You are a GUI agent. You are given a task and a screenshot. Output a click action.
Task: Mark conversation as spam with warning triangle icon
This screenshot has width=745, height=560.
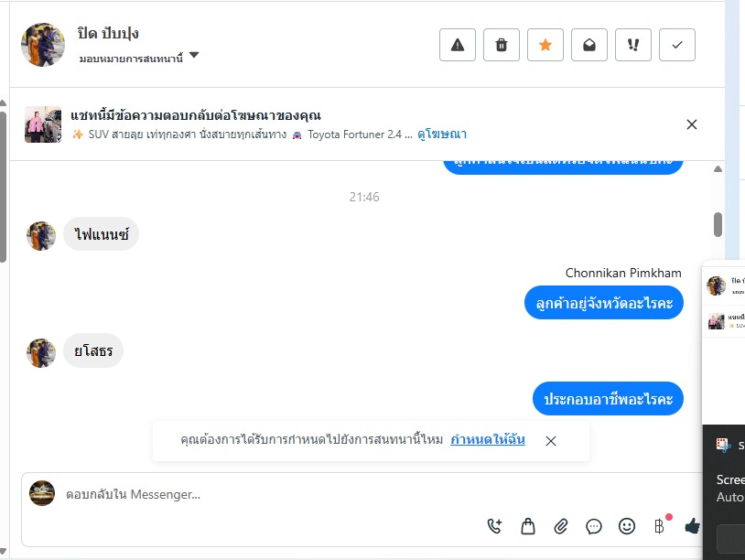click(457, 45)
